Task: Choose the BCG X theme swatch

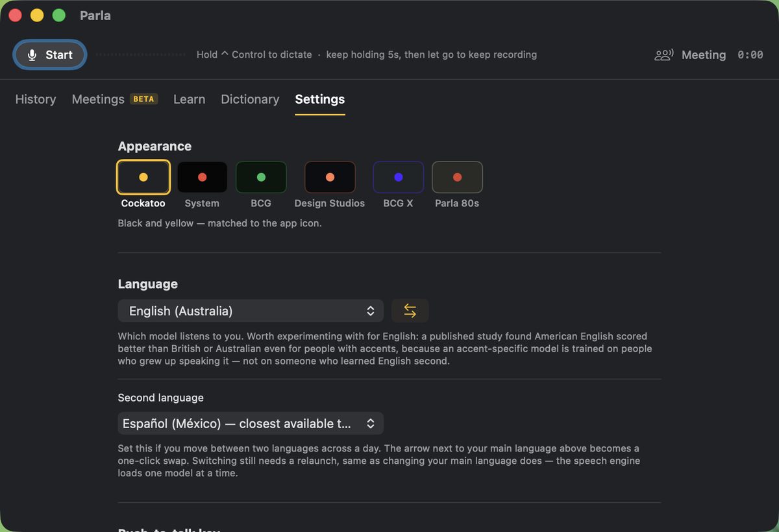Action: point(398,177)
